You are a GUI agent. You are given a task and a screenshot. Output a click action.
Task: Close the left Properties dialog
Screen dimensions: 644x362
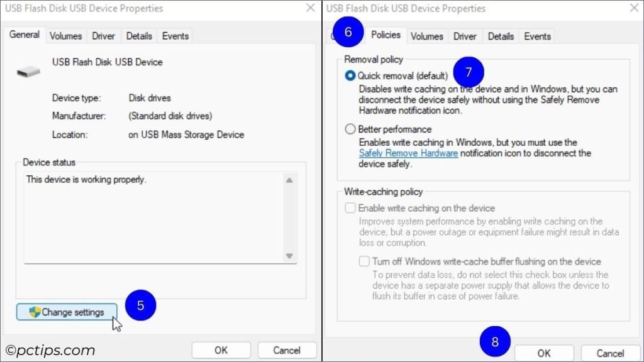[x=311, y=8]
